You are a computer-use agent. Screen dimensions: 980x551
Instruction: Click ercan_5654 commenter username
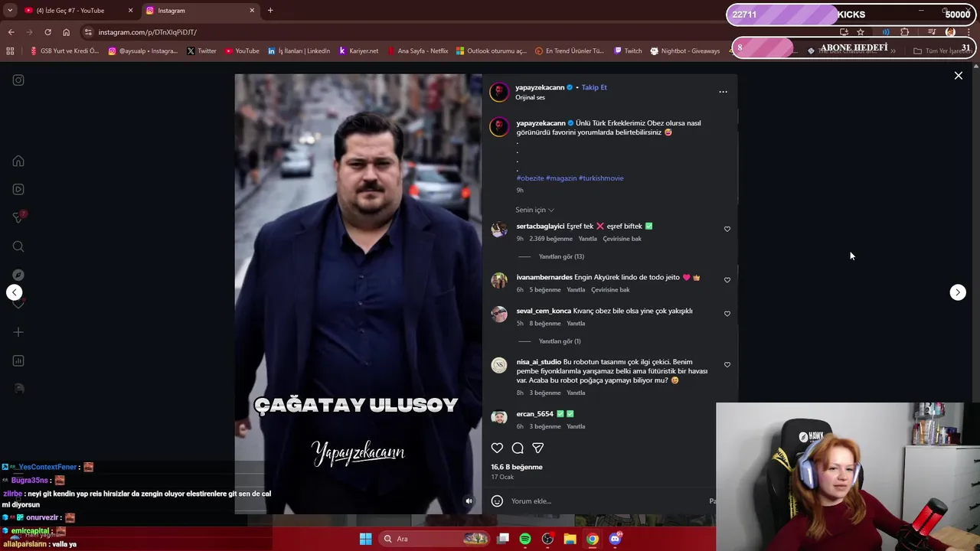tap(534, 414)
